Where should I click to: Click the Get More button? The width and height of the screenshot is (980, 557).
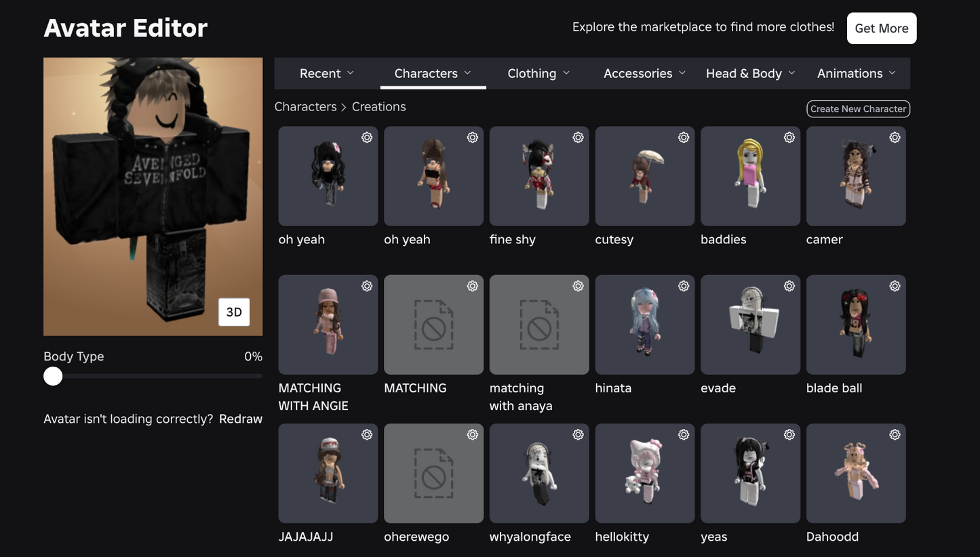coord(881,28)
